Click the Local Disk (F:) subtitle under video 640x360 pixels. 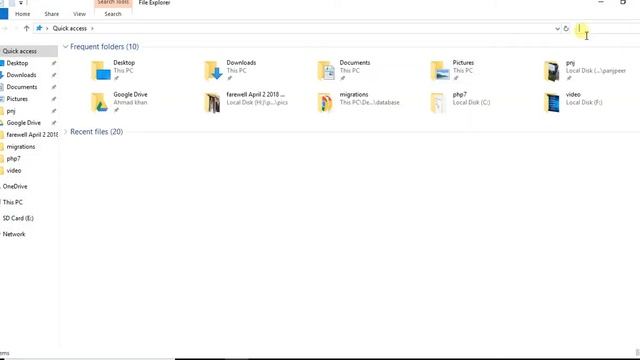tap(584, 102)
